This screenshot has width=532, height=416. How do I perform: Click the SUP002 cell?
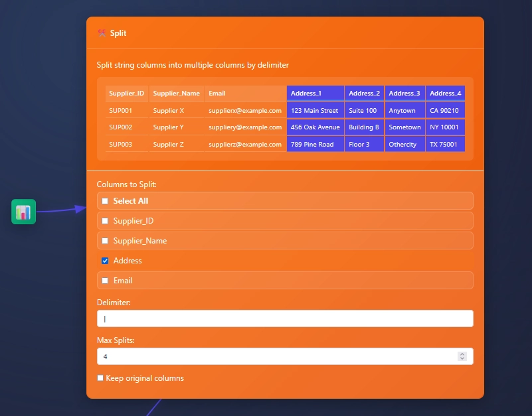click(127, 127)
